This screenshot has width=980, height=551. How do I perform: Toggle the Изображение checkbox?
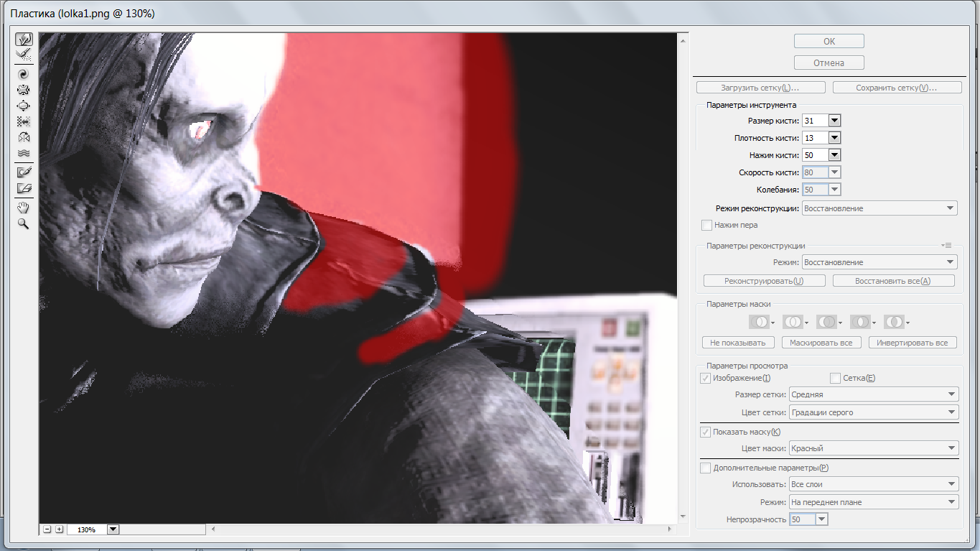pos(705,378)
